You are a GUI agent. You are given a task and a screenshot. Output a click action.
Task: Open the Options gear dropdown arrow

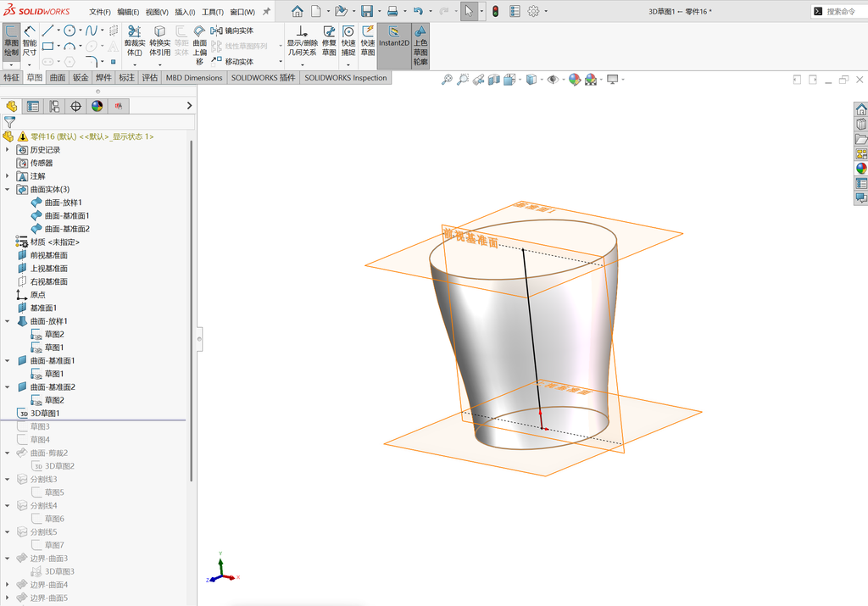click(x=546, y=11)
